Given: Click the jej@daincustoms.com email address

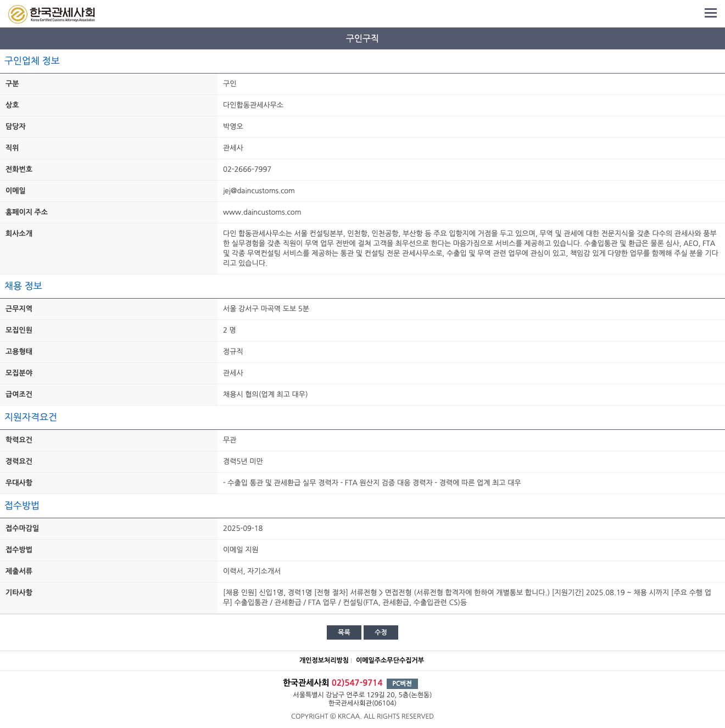Looking at the screenshot, I should coord(259,191).
